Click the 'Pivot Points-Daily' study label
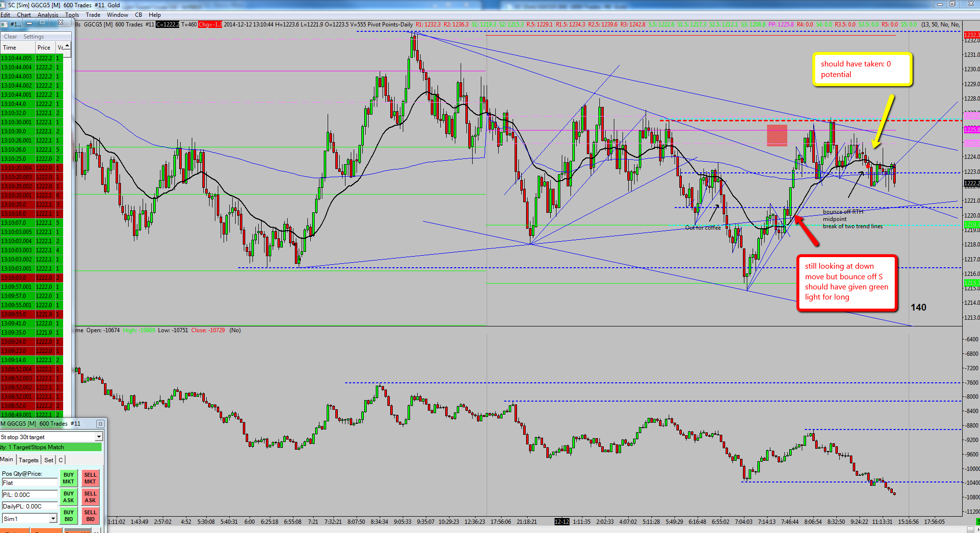This screenshot has height=533, width=980. 390,25
